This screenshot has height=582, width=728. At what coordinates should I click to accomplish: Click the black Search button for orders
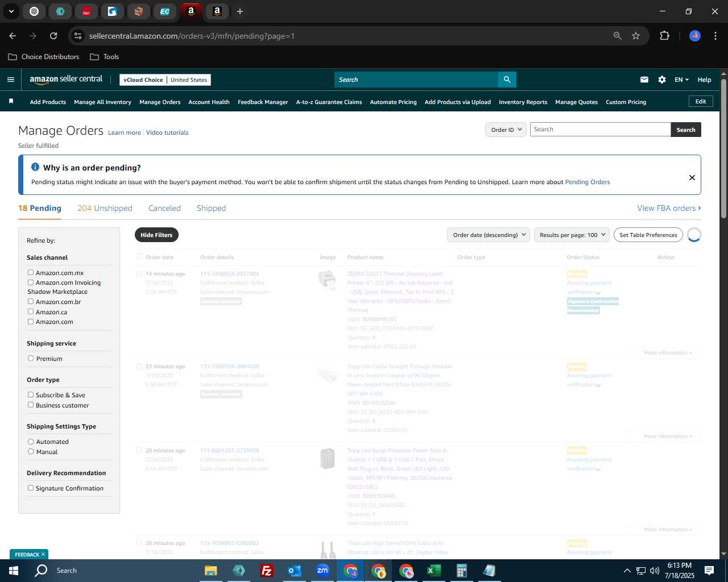[x=686, y=130]
